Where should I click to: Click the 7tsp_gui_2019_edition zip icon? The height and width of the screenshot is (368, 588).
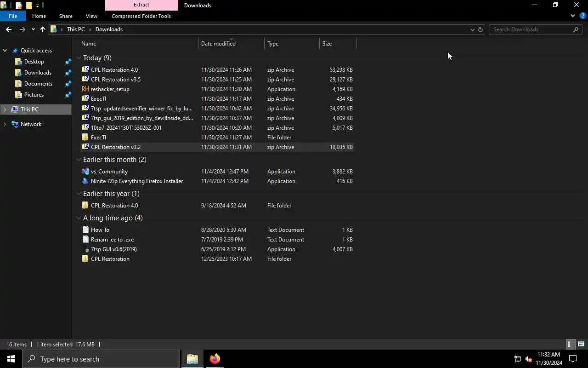tap(85, 118)
